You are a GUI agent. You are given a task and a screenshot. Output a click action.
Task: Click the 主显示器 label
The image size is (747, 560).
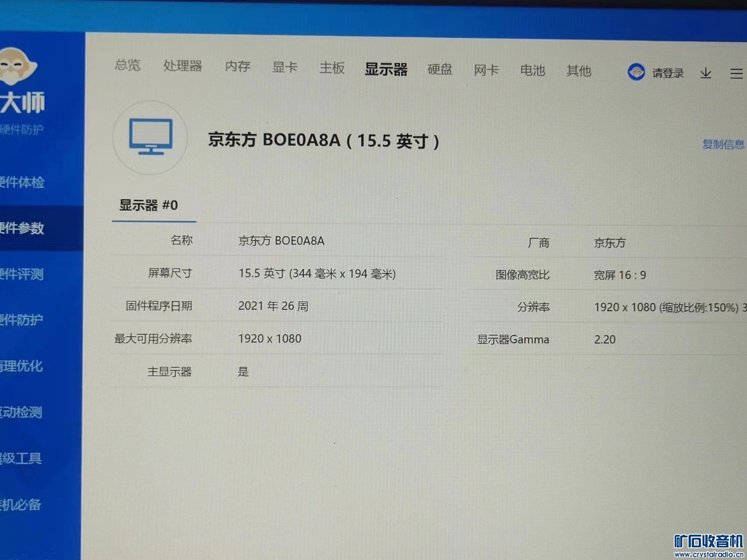coord(169,372)
